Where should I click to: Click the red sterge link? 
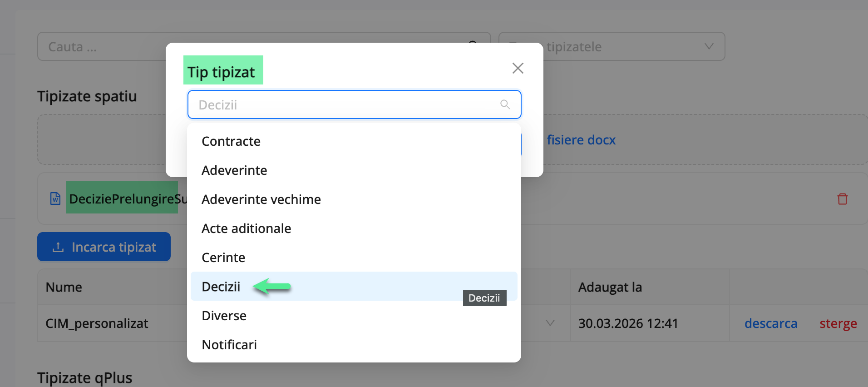tap(838, 323)
